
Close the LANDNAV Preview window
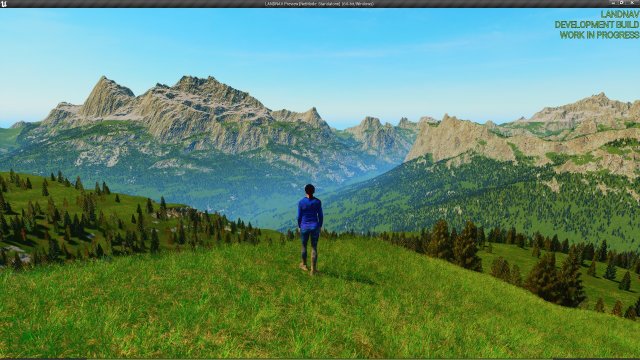pyautogui.click(x=632, y=2)
